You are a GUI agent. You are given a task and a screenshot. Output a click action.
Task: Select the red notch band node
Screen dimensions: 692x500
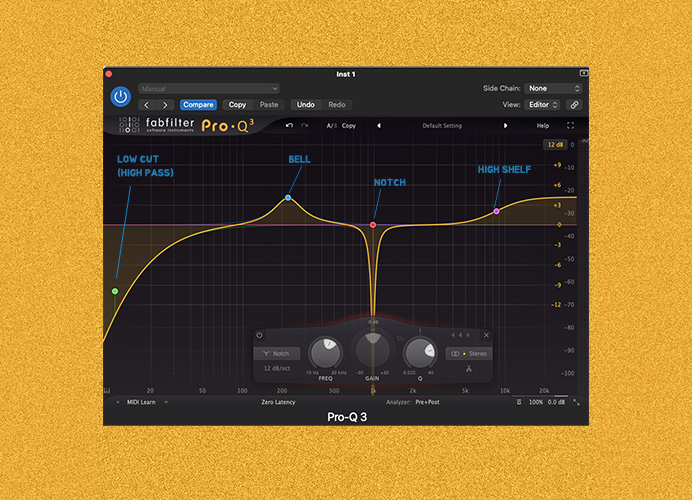[x=373, y=225]
